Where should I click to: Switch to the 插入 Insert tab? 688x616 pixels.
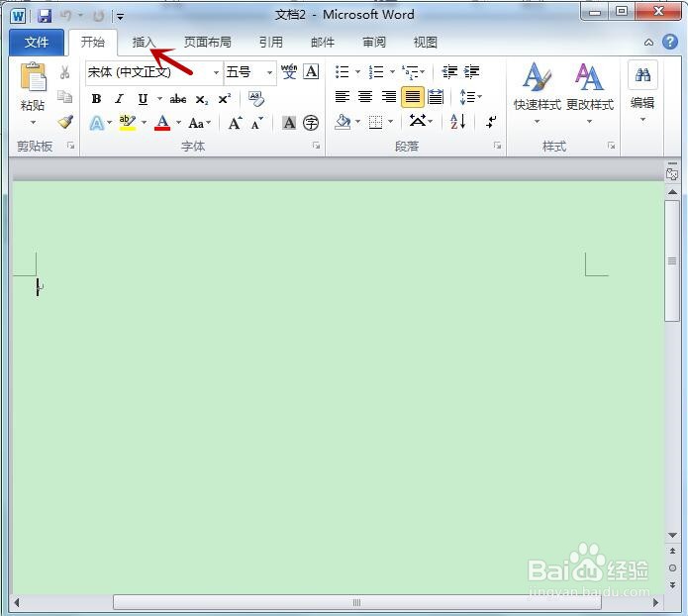144,43
